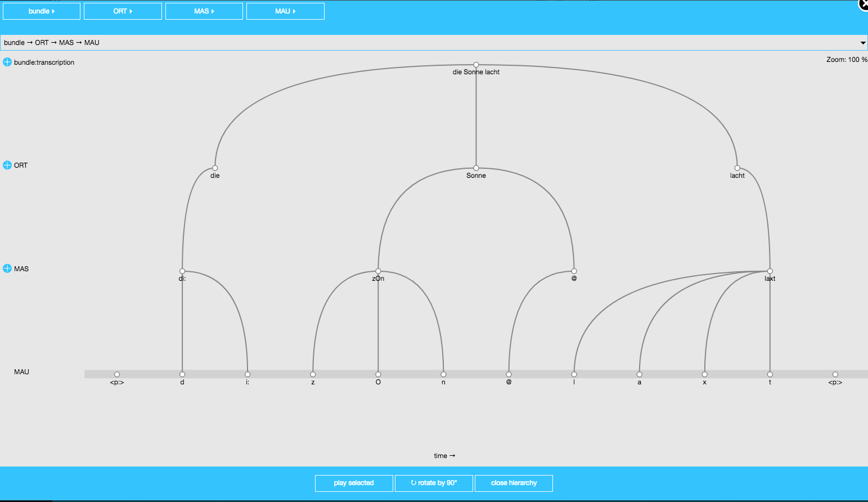Click the plus icon next to the ORT level
868x502 pixels.
click(x=7, y=165)
